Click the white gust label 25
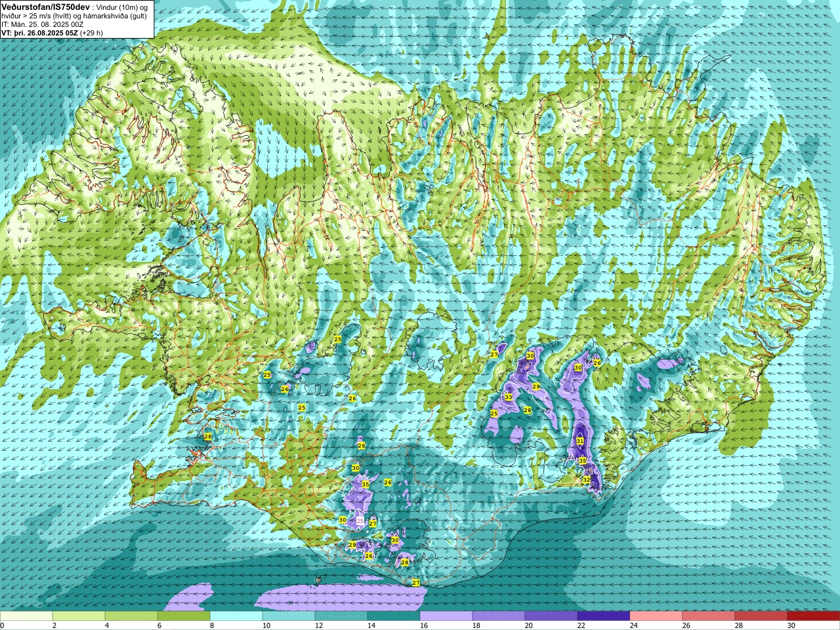840x630 pixels. [360, 520]
